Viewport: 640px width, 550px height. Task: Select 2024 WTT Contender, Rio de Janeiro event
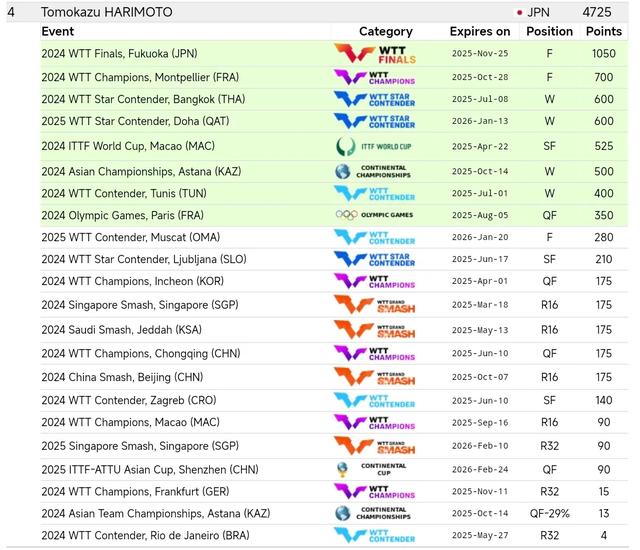point(145,535)
